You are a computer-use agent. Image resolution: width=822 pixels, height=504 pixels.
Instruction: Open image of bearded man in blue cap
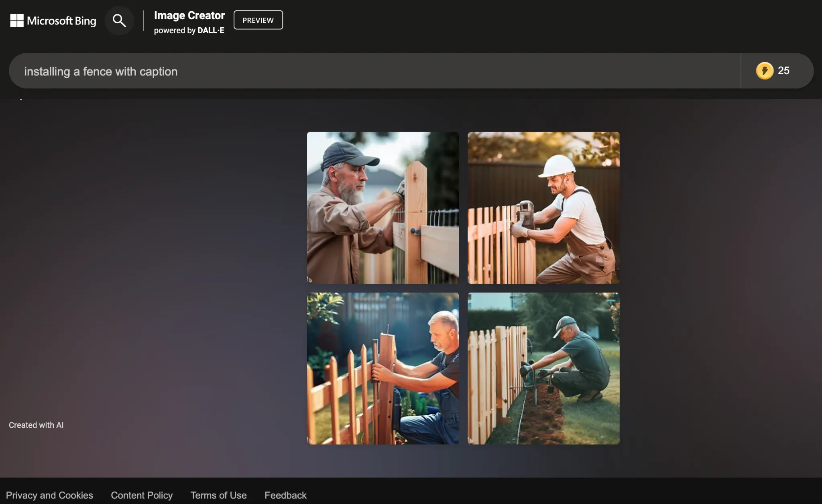point(383,207)
